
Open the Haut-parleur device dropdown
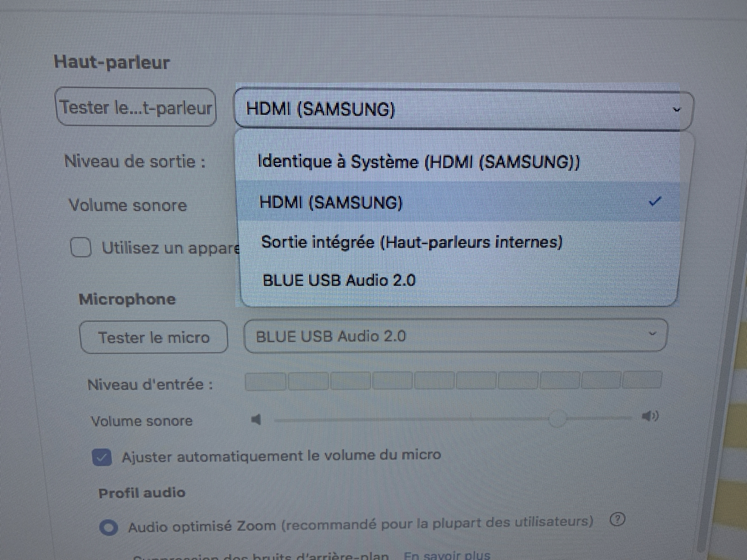463,109
